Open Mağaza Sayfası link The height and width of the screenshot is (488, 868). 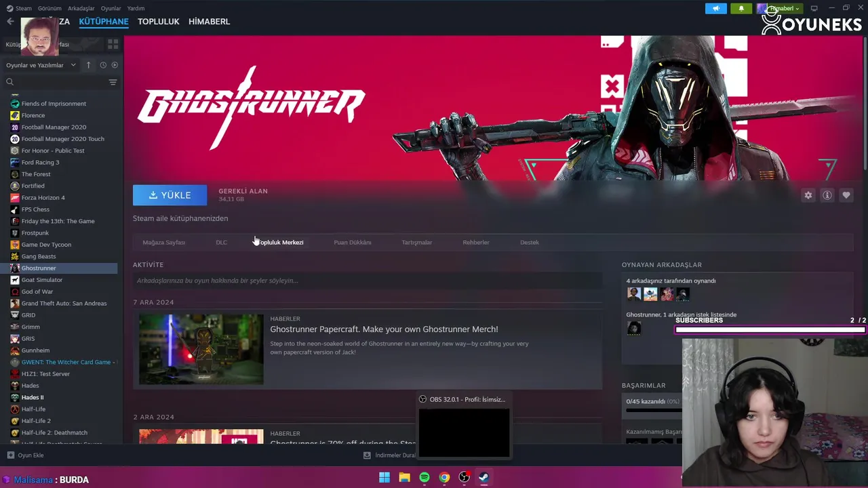[x=163, y=242]
